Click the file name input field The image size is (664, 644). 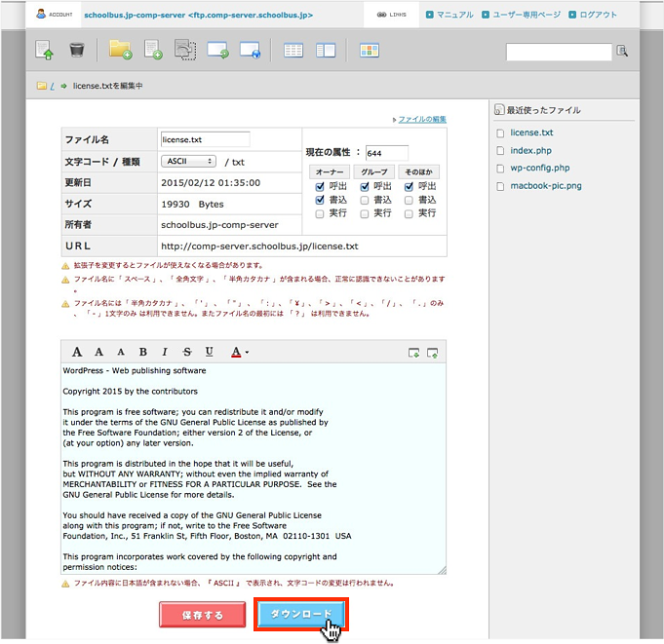206,139
